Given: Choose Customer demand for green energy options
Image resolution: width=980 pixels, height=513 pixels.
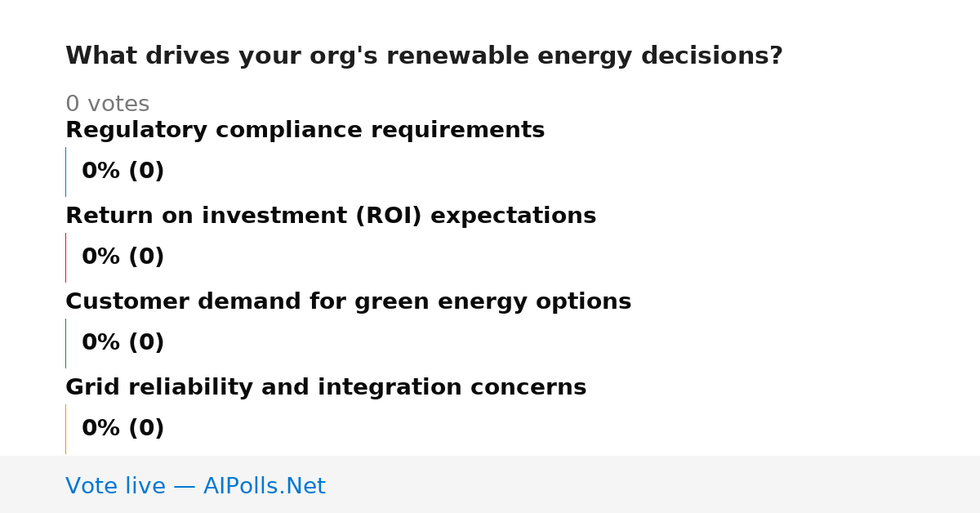Looking at the screenshot, I should [x=348, y=302].
